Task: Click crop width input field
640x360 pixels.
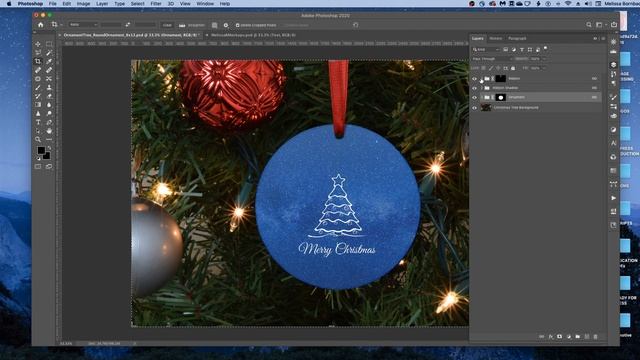Action: tap(111, 25)
